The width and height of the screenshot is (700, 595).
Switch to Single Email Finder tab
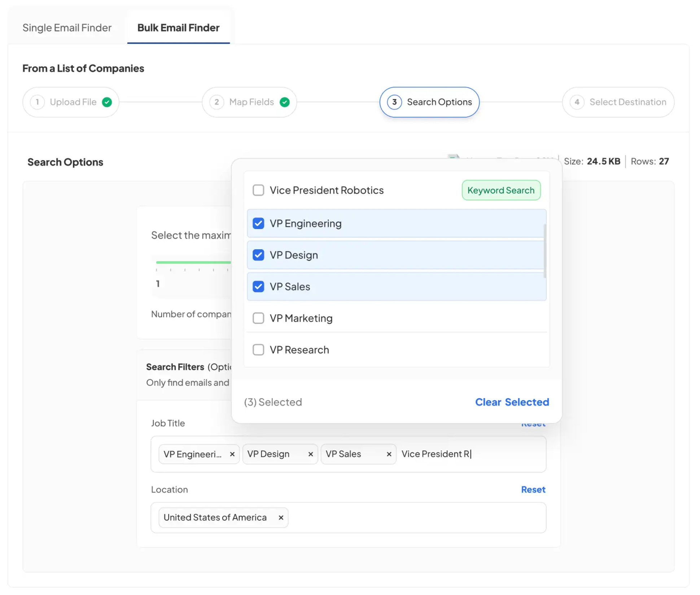[67, 28]
